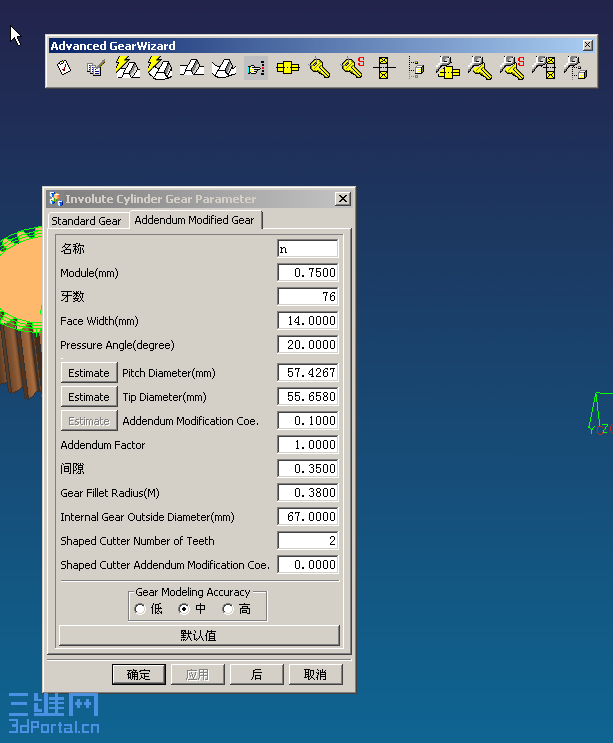Select the wrench with key and red S icon
Screen dimensions: 613x743
pyautogui.click(x=512, y=68)
